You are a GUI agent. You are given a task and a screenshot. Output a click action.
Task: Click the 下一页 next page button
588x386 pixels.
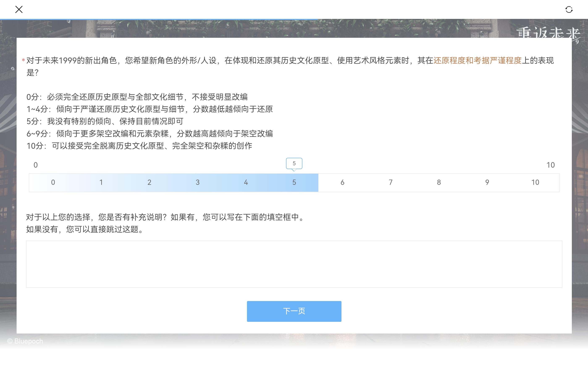point(294,311)
